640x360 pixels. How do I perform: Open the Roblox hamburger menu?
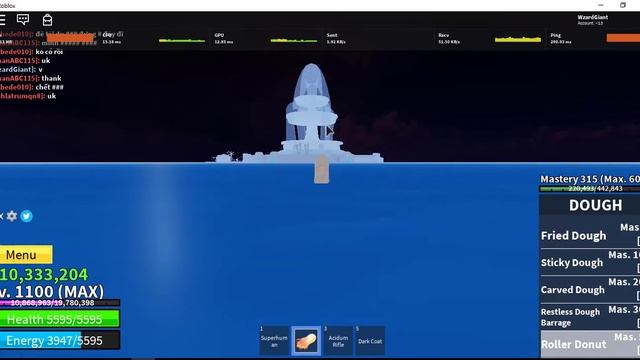click(x=2, y=20)
